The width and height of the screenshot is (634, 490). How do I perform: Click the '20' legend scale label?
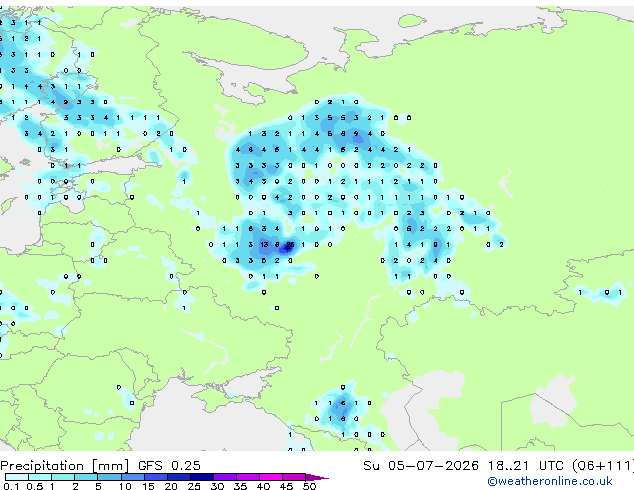[x=171, y=486]
